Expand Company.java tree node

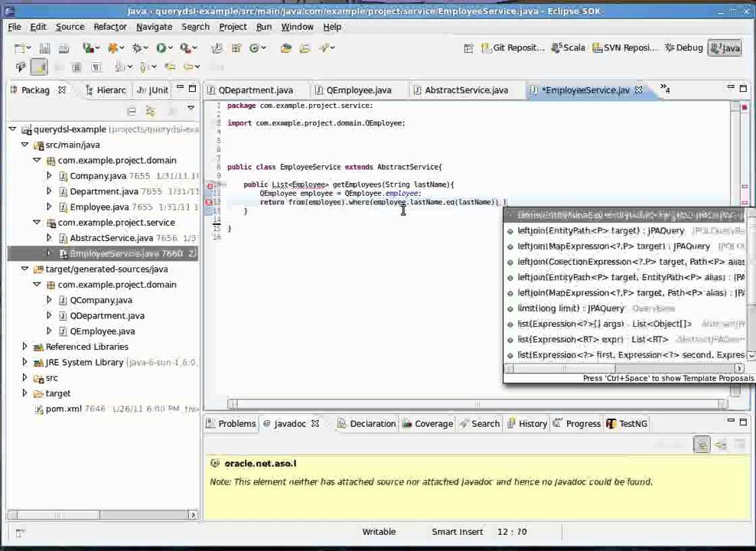tap(49, 175)
